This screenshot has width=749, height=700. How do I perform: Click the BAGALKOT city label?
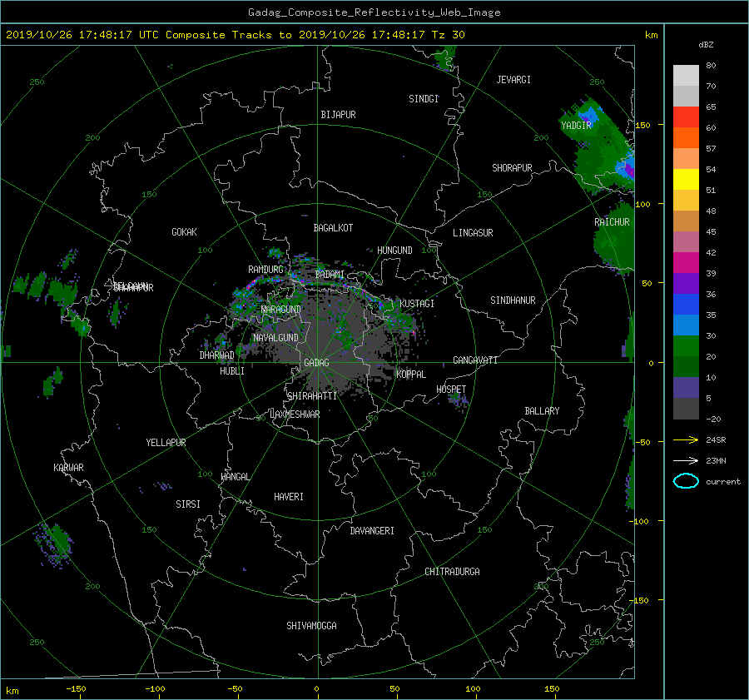coord(333,228)
